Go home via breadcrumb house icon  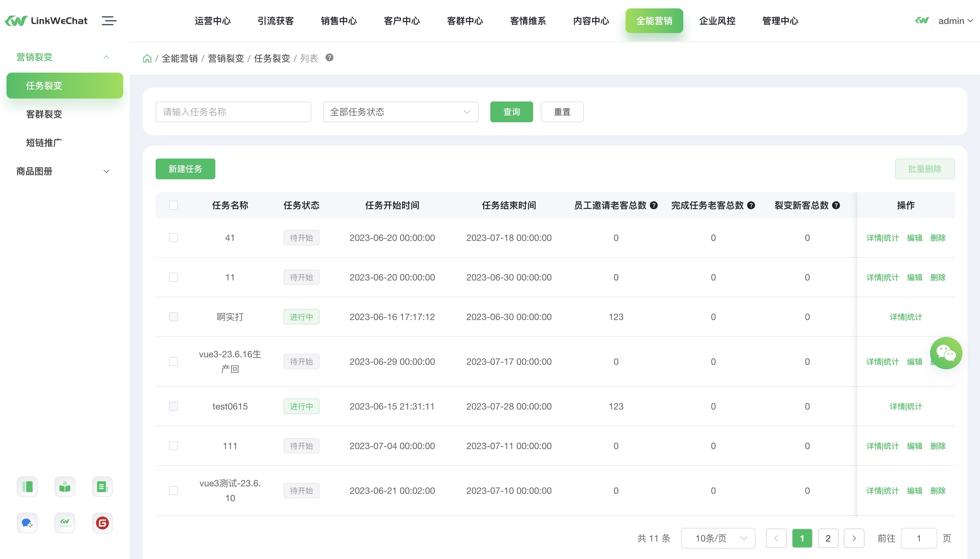coord(147,58)
